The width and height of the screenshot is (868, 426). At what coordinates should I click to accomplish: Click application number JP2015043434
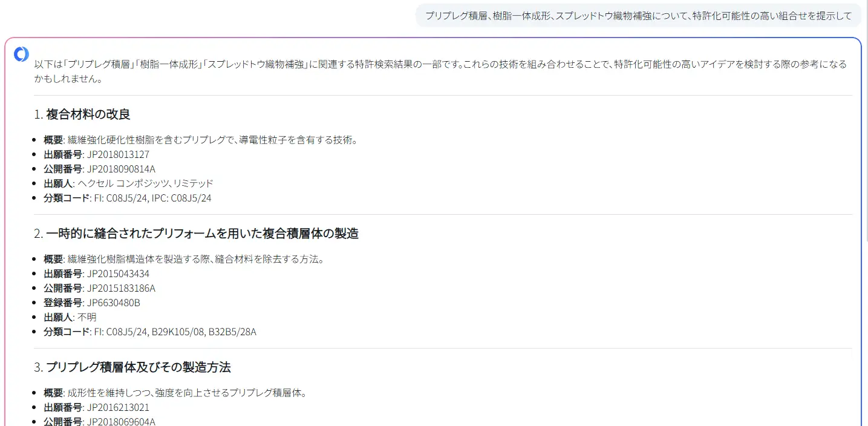tap(117, 274)
